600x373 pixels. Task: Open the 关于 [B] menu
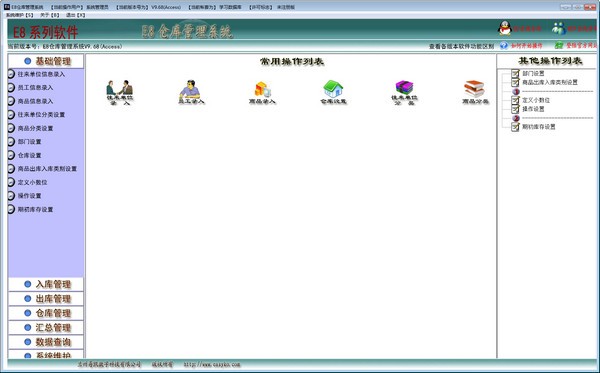point(50,15)
